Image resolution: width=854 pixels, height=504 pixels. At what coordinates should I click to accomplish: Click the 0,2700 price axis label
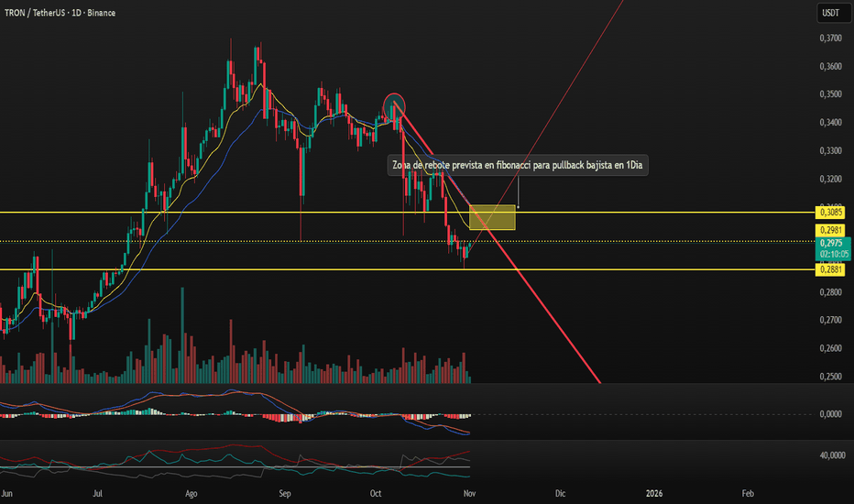point(830,320)
